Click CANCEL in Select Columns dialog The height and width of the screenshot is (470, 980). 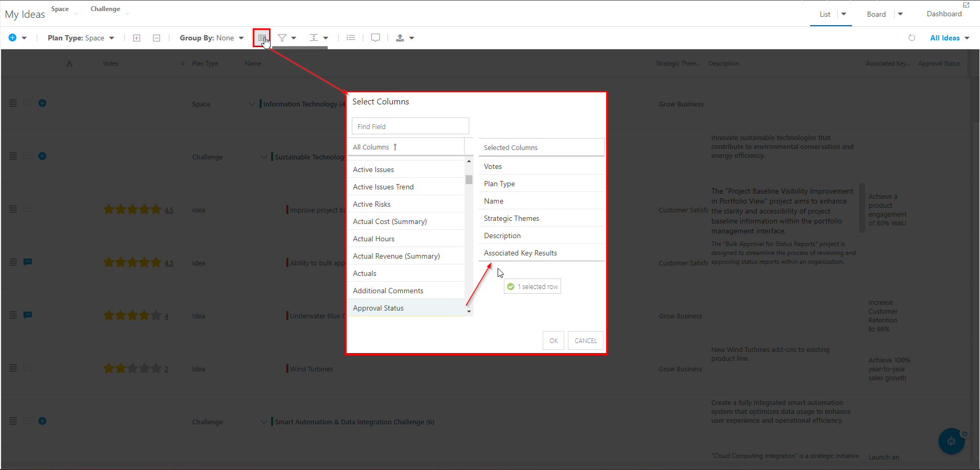(586, 340)
